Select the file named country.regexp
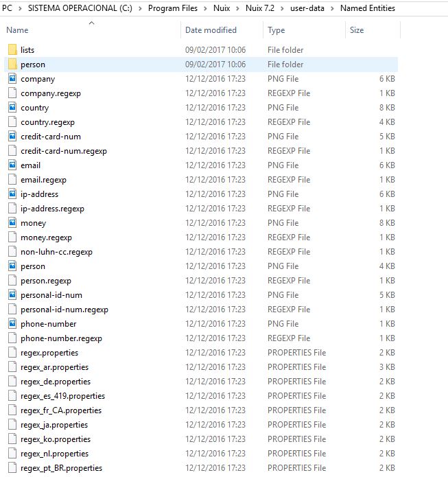This screenshot has height=477, width=448. (x=48, y=122)
